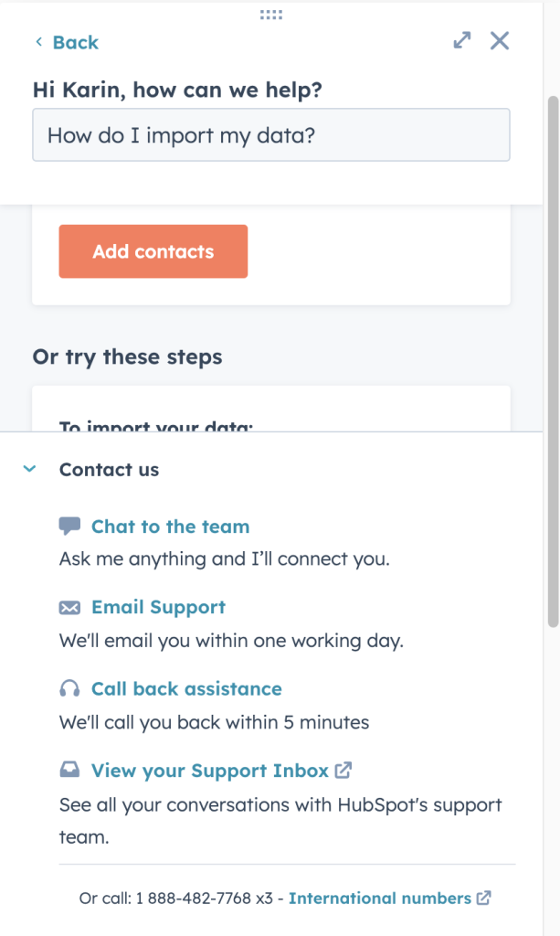Click the help search input field
The width and height of the screenshot is (560, 936).
click(x=271, y=135)
